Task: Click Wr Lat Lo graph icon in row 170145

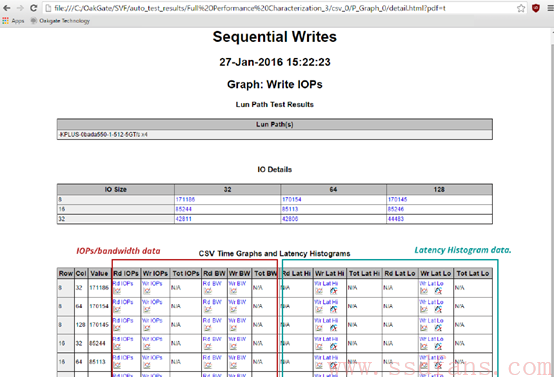Action: (x=424, y=328)
